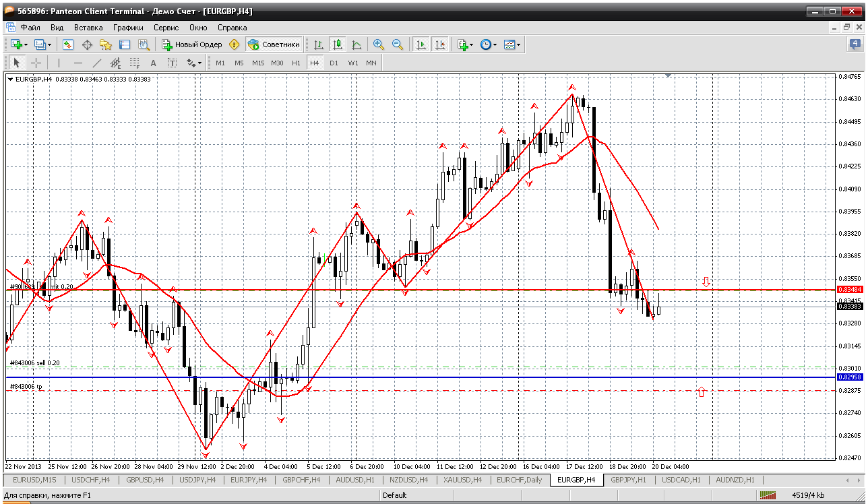Show the Market Watch window

coord(68,44)
